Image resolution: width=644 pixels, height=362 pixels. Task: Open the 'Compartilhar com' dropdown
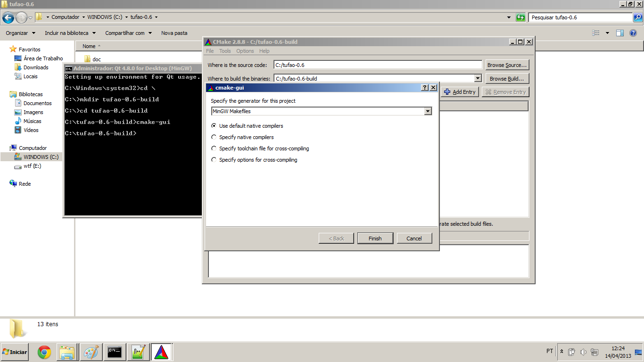[x=128, y=33]
